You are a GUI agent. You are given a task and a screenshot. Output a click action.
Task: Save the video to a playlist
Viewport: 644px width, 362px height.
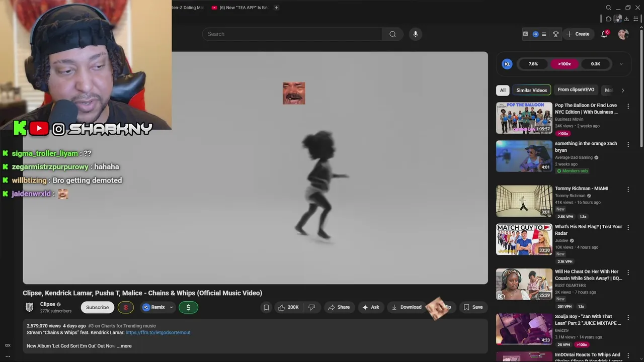click(x=473, y=307)
